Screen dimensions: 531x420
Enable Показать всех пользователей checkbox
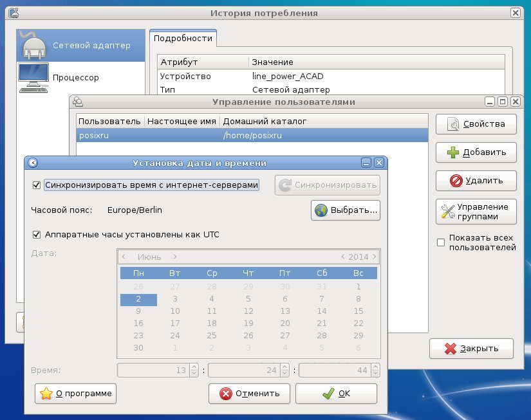(x=441, y=242)
